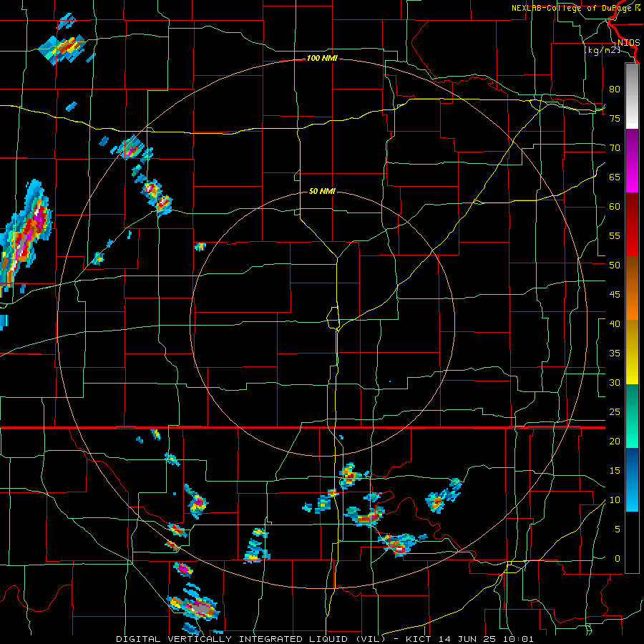Pick the yellow band of the legend
This screenshot has height=644, width=644.
click(632, 352)
